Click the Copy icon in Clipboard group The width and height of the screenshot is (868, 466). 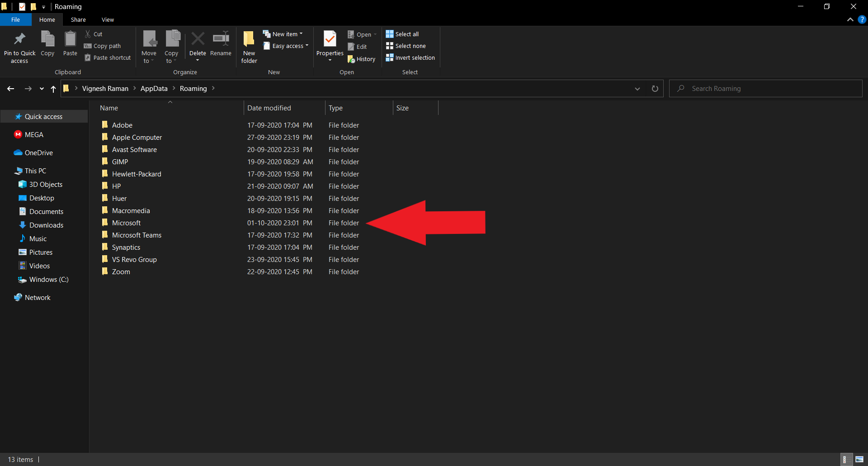tap(47, 39)
